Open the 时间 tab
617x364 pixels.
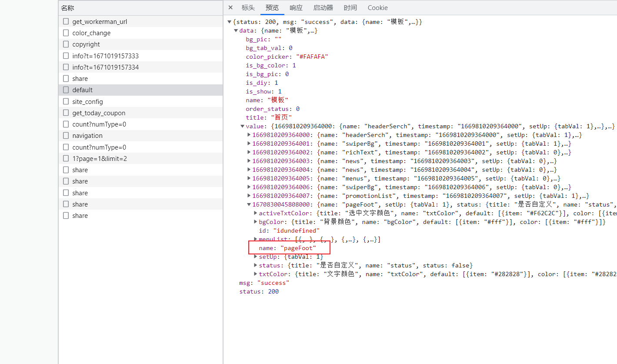pos(350,7)
